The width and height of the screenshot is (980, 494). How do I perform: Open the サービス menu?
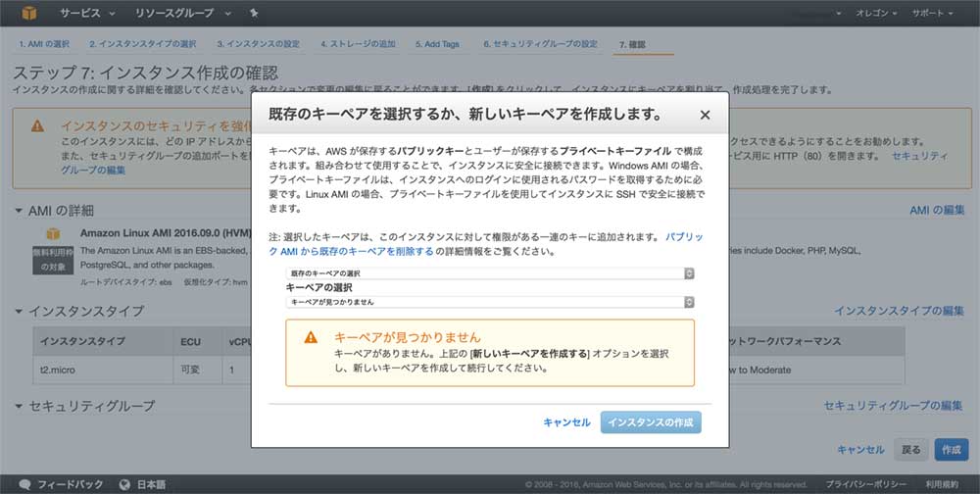[86, 14]
